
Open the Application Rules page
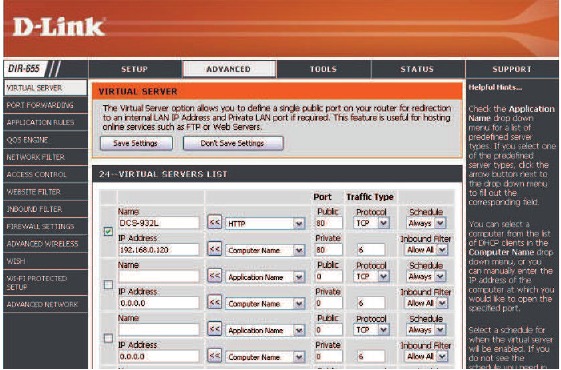coord(45,122)
